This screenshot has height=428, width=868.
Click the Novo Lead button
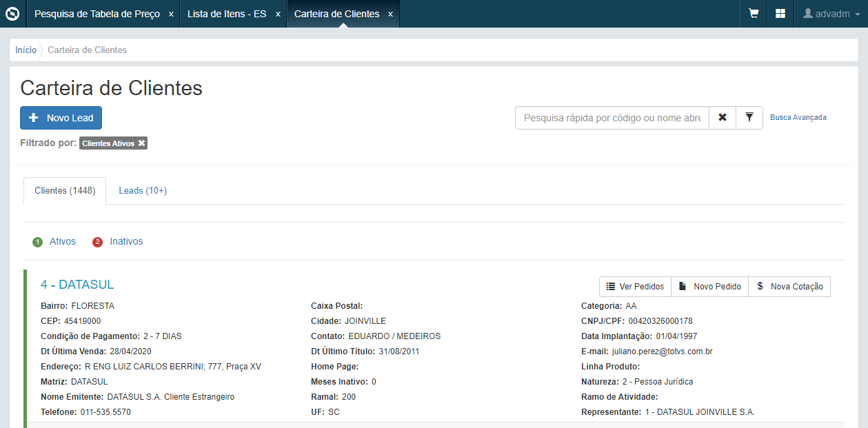pyautogui.click(x=61, y=118)
